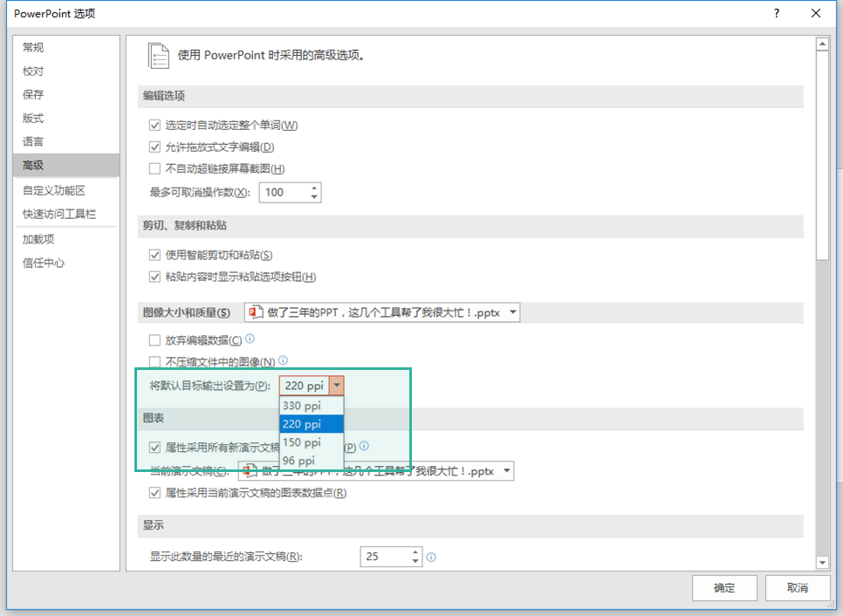Enable 放弃编辑数据 checkbox
Image resolution: width=843 pixels, height=616 pixels.
(x=154, y=340)
